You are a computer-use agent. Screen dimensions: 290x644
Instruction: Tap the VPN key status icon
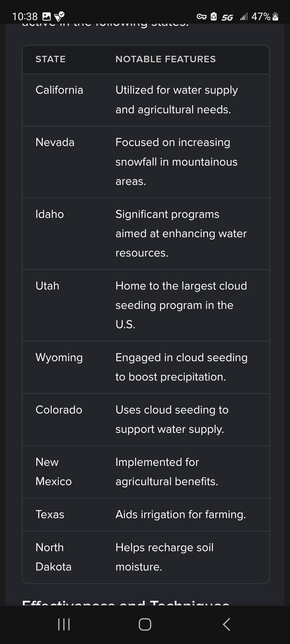click(201, 17)
